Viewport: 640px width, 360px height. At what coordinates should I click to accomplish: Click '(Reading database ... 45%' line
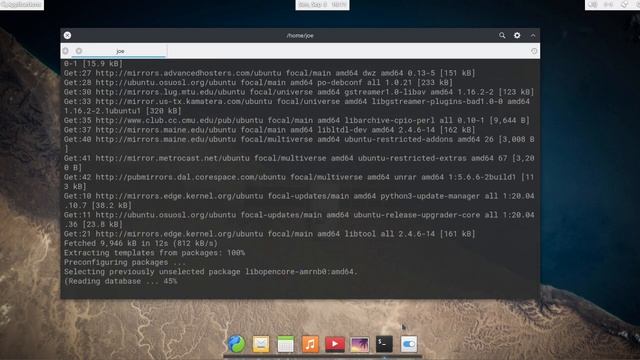click(x=120, y=281)
